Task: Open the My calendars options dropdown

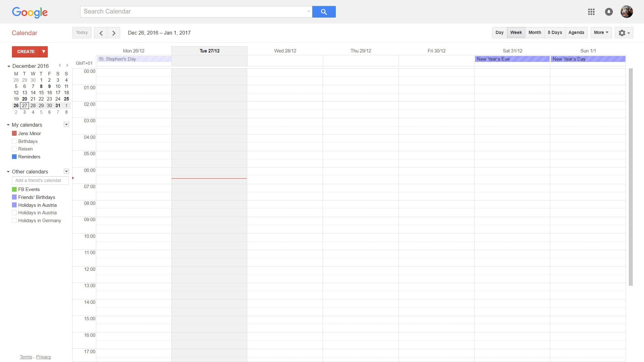Action: (66, 125)
